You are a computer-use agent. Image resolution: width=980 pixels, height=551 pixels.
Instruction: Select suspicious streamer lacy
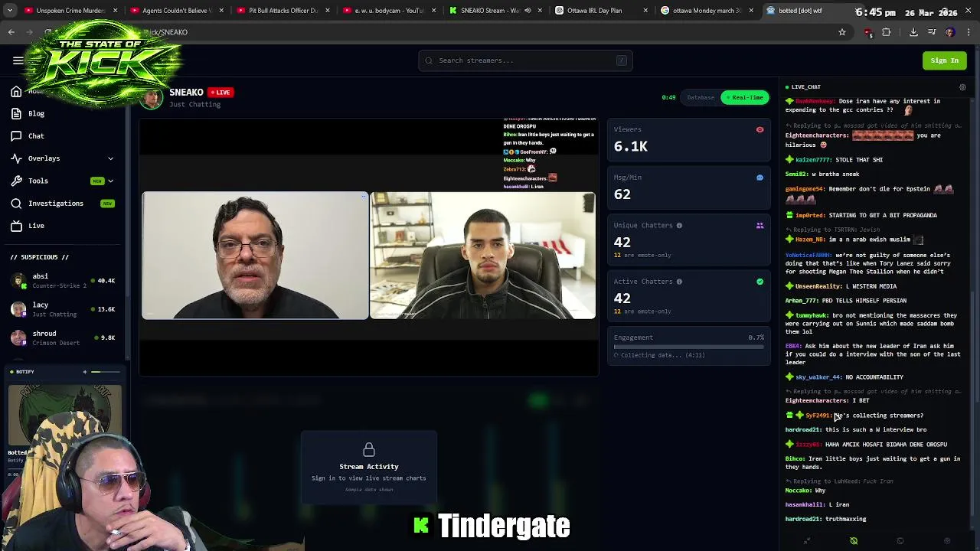63,309
